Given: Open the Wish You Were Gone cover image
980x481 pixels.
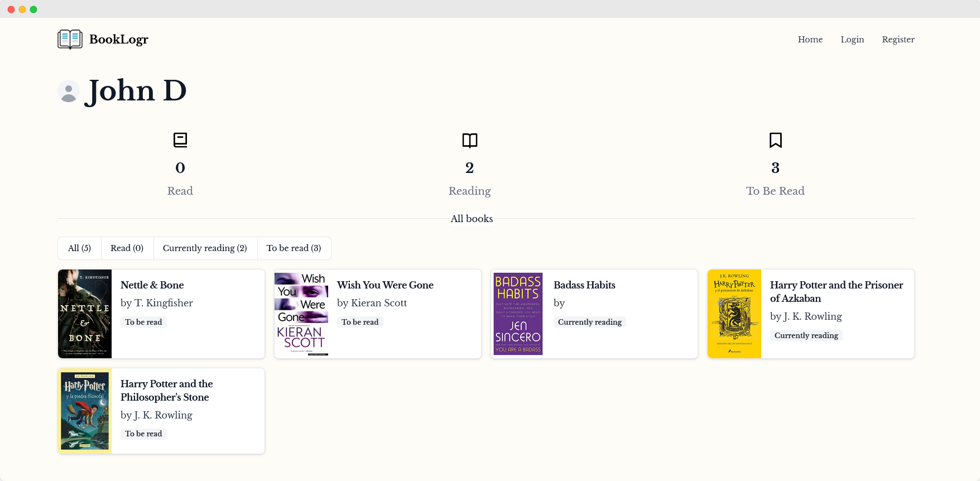Looking at the screenshot, I should pos(301,314).
